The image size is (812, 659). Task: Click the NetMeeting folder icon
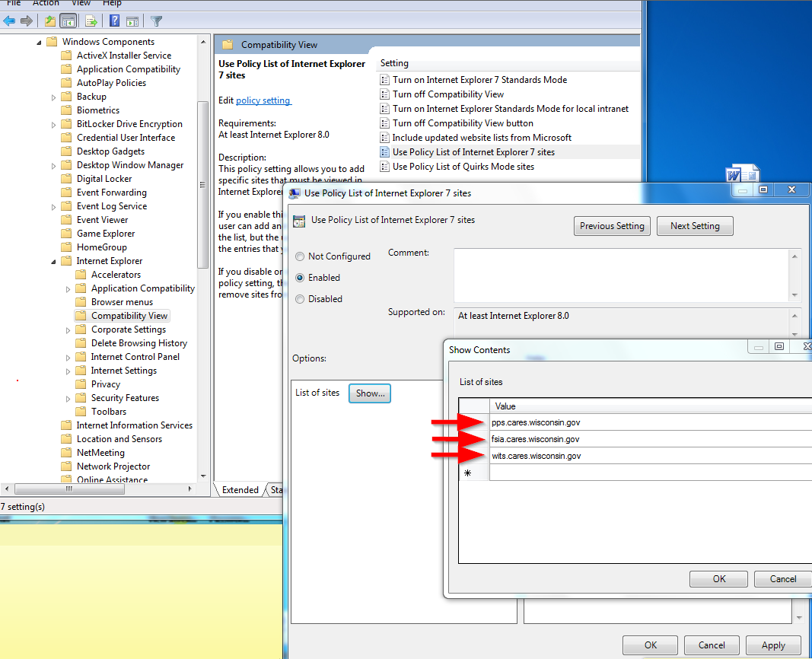coord(66,453)
